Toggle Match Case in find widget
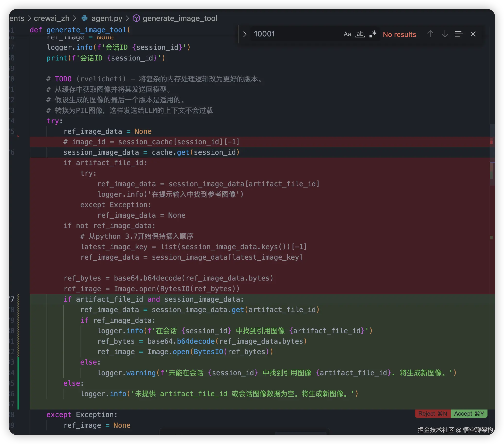 pyautogui.click(x=347, y=34)
